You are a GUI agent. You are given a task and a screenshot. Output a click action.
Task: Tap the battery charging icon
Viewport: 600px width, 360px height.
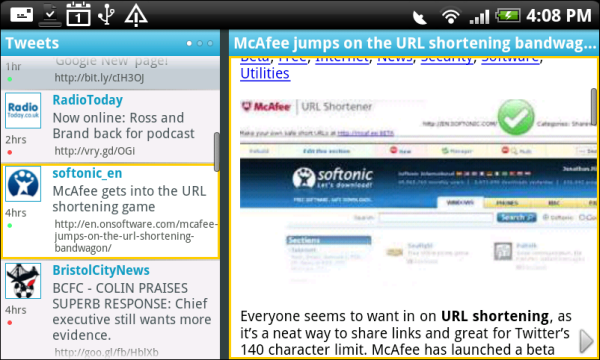pyautogui.click(x=508, y=16)
